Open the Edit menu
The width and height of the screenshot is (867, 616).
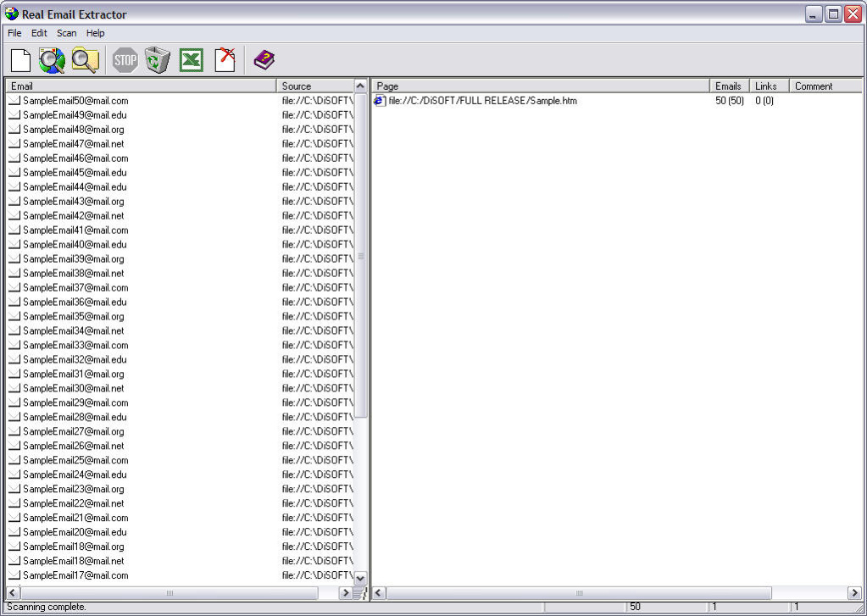coord(39,33)
